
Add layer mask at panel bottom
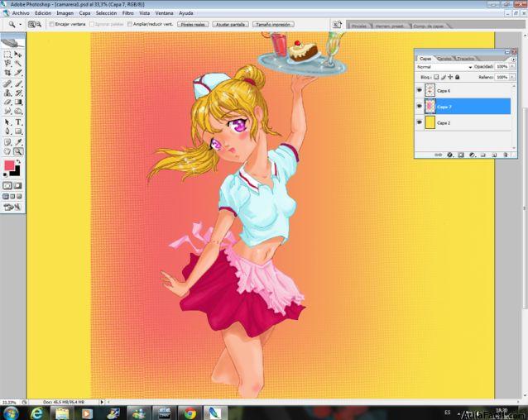(461, 155)
